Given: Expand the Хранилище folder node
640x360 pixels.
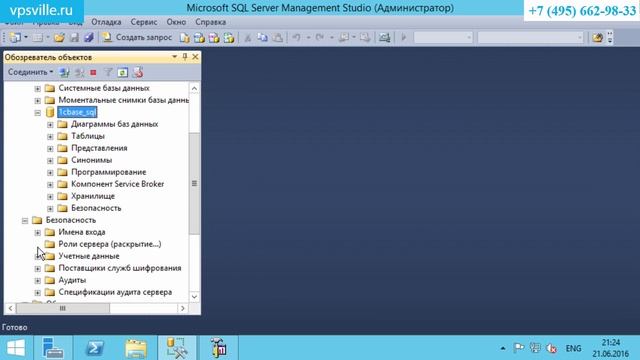Looking at the screenshot, I should (50, 197).
